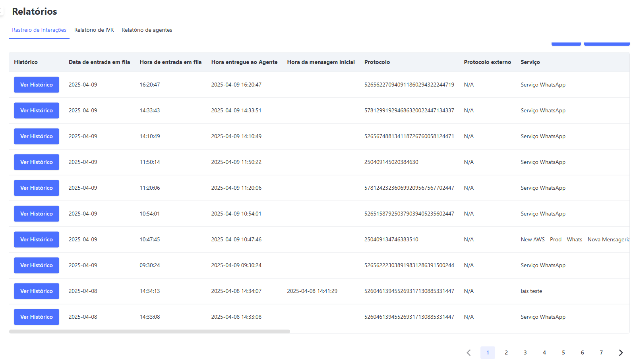This screenshot has height=364, width=639.
Task: Show history for New AWS Prod row
Action: (x=37, y=239)
